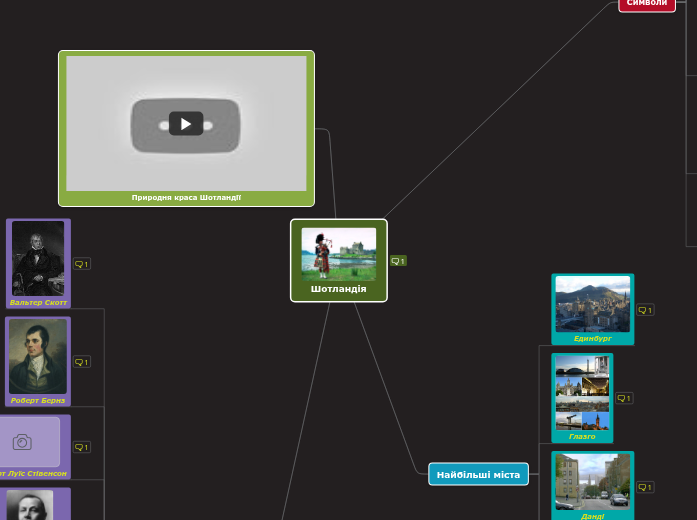Play the Природня краса Шотландії video

coord(186,123)
